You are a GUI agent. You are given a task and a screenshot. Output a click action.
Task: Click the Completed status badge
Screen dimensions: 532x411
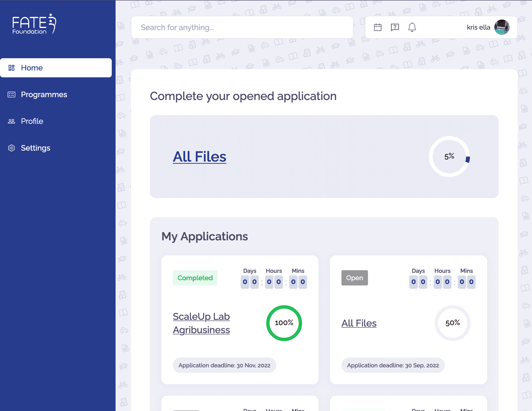pos(195,278)
